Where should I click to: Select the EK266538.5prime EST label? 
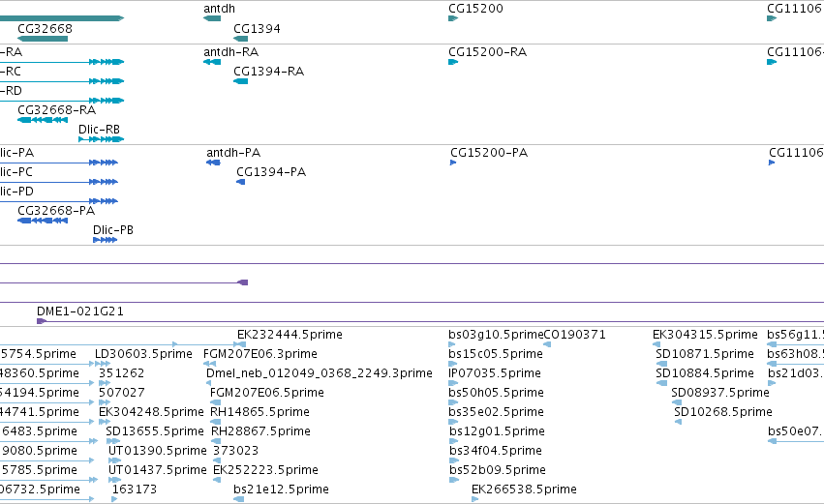(x=524, y=490)
